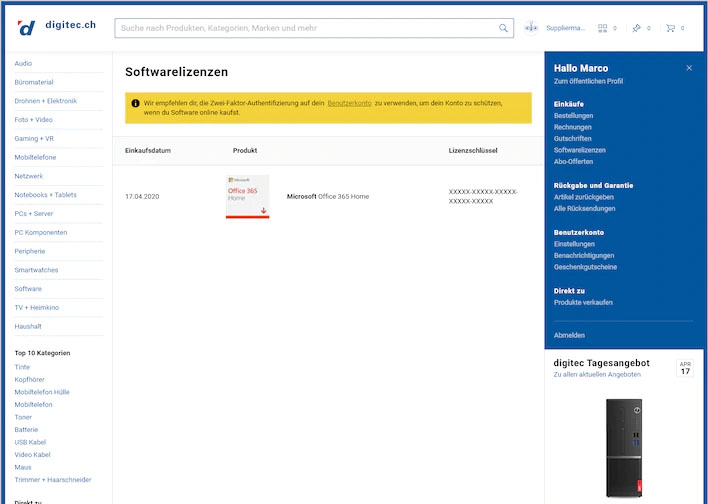
Task: Open Zum öffentlichen Profil link
Action: tap(587, 81)
